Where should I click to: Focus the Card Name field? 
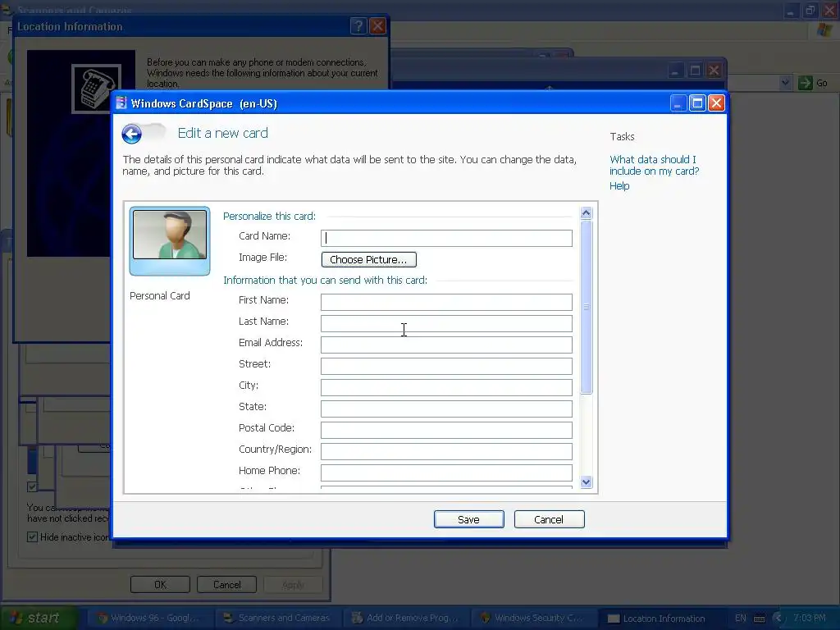coord(446,238)
